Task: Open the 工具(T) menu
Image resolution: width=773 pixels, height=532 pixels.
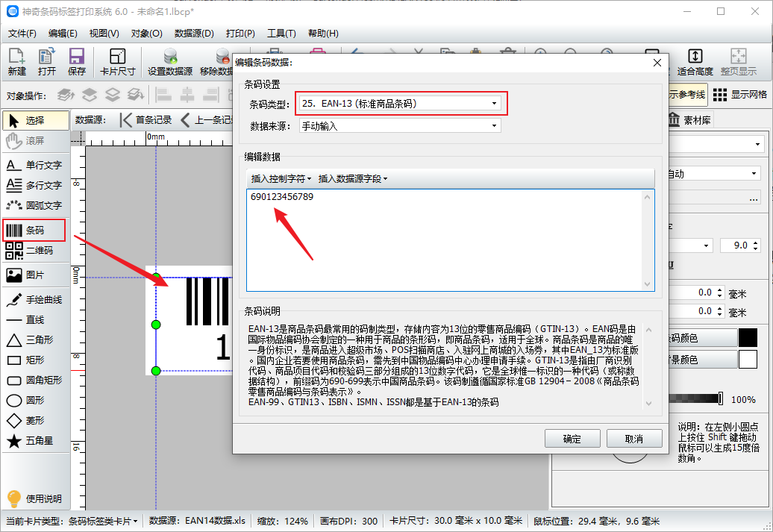Action: [281, 34]
